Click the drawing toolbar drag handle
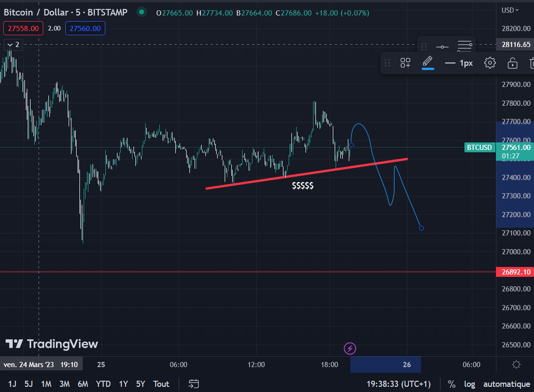The height and width of the screenshot is (392, 534). click(387, 63)
